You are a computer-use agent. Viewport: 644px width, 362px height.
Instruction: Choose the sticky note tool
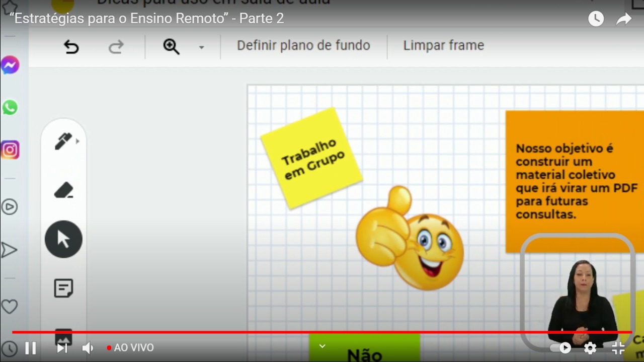pos(63,288)
